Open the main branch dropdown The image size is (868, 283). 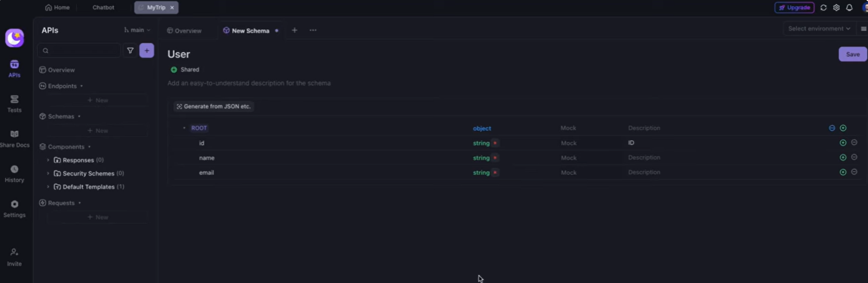(138, 30)
